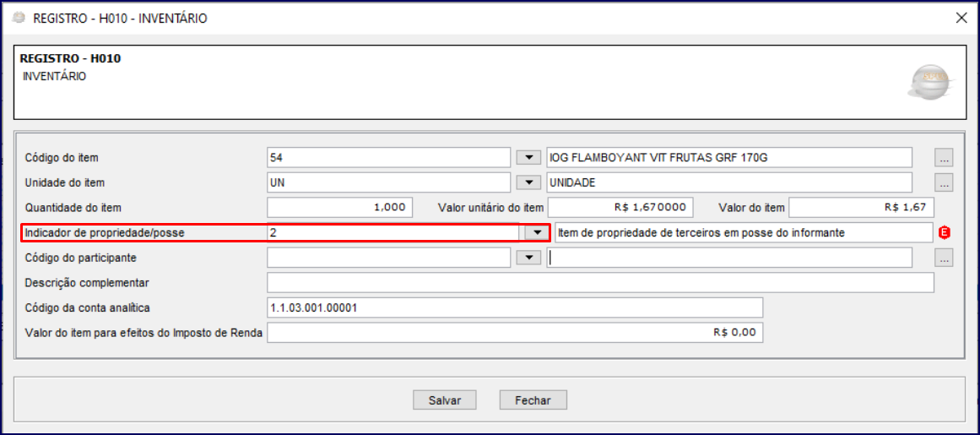Click the Código do item field containing 54

click(389, 158)
